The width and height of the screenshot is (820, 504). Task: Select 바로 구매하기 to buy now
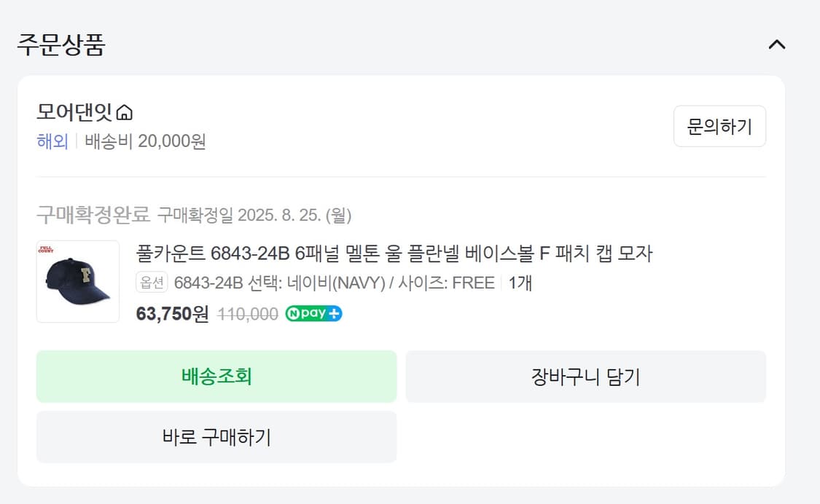point(216,436)
